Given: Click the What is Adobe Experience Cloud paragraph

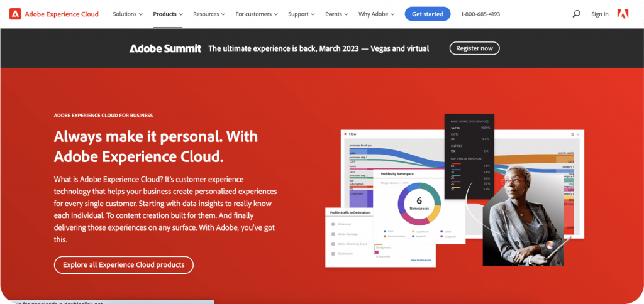Looking at the screenshot, I should coord(165,209).
